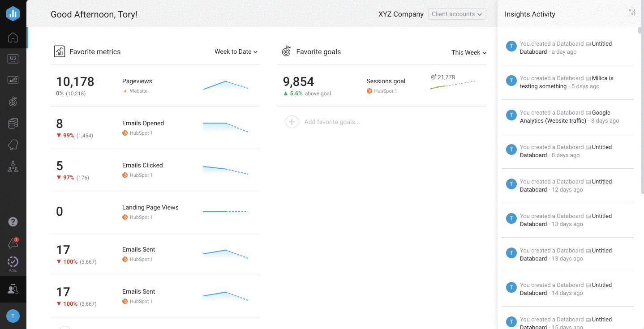This screenshot has height=329, width=644.
Task: Expand the Week to Date dropdown
Action: tap(236, 52)
